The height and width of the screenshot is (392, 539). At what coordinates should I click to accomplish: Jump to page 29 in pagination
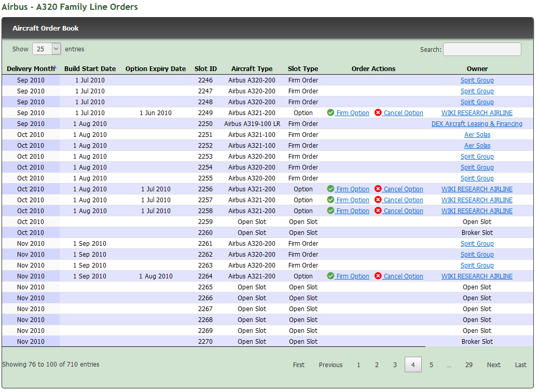coord(468,365)
